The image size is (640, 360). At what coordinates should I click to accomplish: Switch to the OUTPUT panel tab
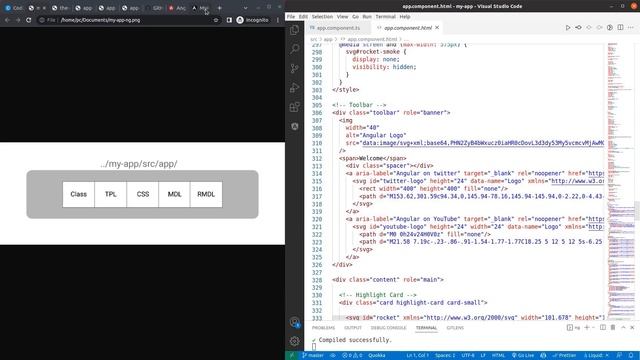[x=353, y=328]
